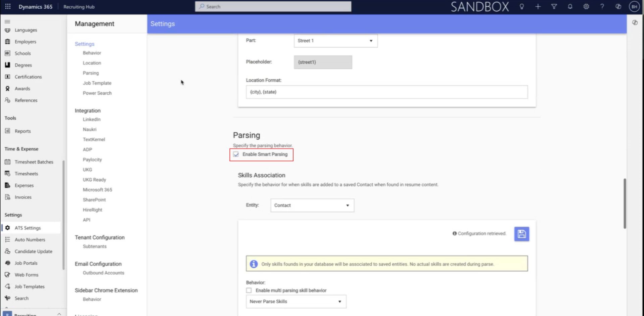
Task: Open Degrees from the sidebar
Action: pyautogui.click(x=23, y=65)
